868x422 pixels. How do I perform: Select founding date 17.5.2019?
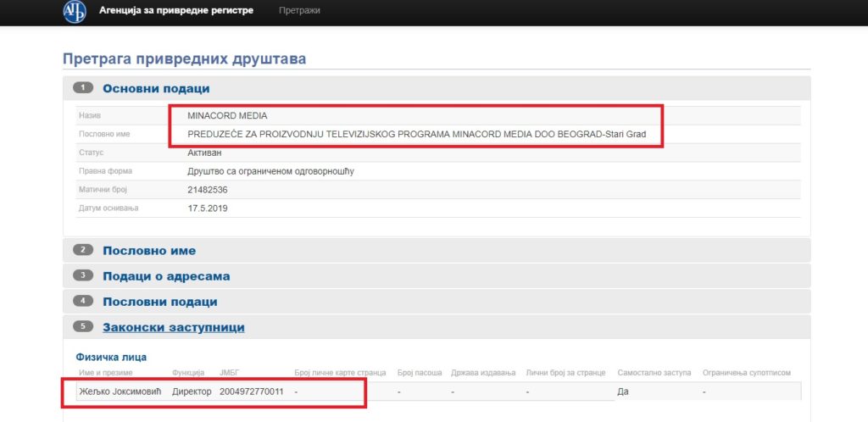[x=208, y=208]
